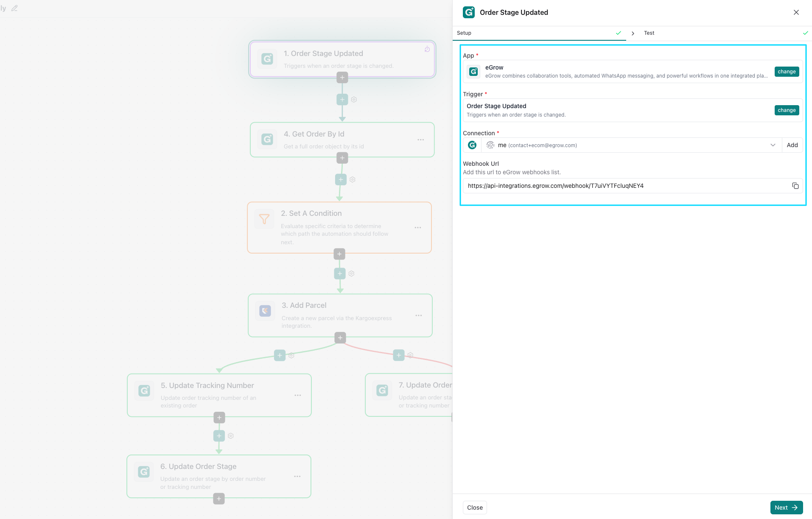Select the Add Parcel node title
This screenshot has width=812, height=519.
[x=304, y=305]
